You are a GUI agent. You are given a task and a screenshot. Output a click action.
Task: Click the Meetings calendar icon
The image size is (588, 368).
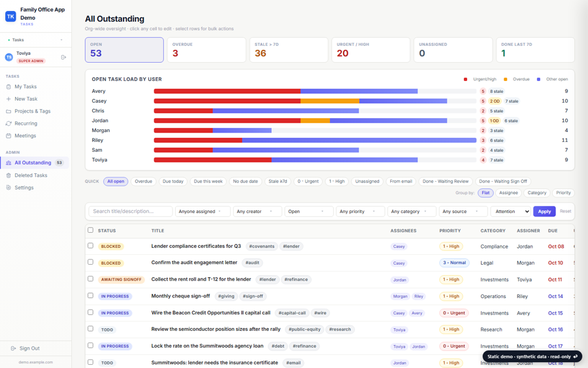point(8,136)
